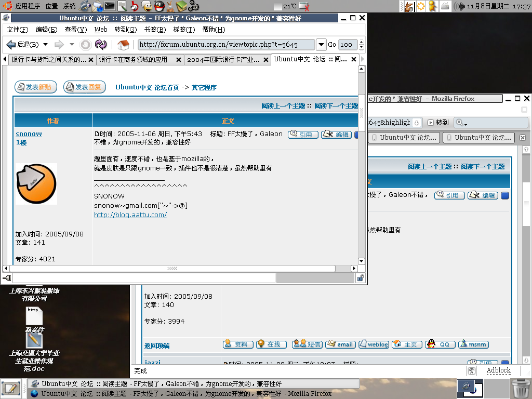Click the zoom level field showing 100

(348, 45)
